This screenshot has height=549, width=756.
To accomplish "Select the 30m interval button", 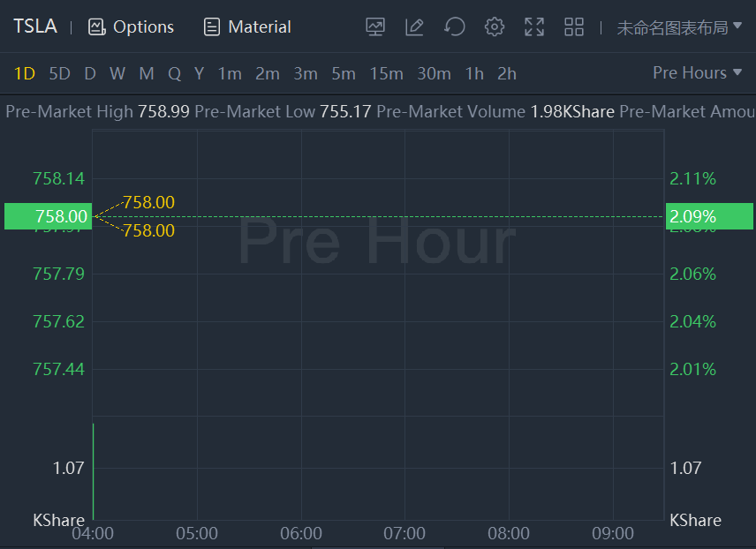I will 434,74.
